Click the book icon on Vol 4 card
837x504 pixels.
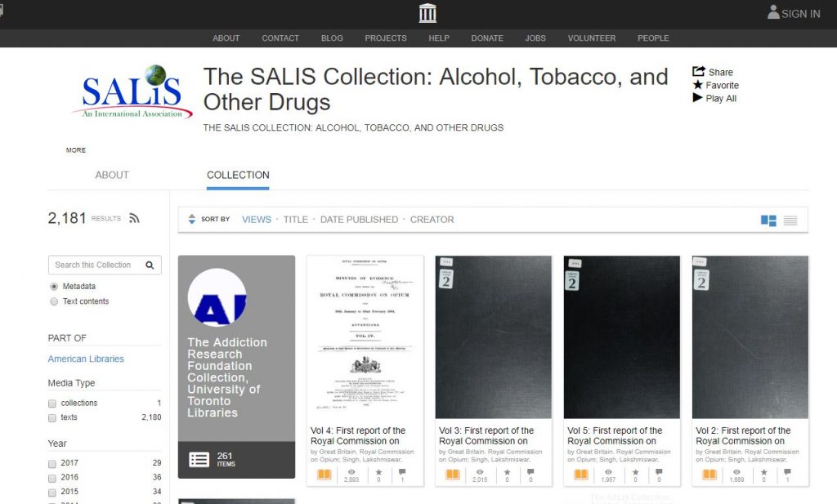click(x=324, y=474)
